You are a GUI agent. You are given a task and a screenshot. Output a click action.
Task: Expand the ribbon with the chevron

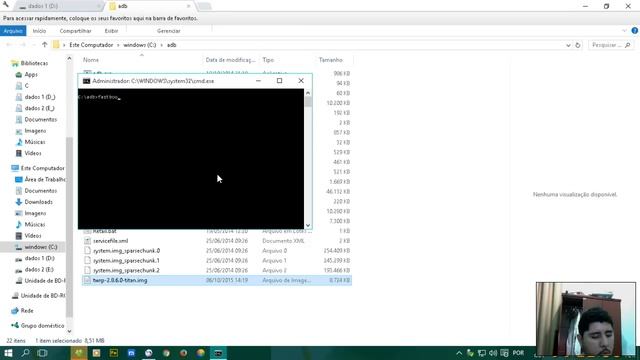click(x=624, y=31)
